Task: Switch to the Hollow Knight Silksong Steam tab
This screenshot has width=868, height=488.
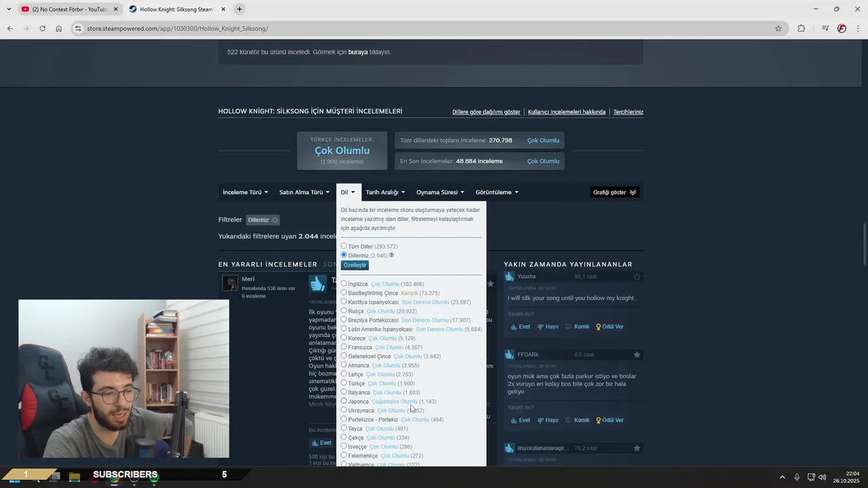Action: (176, 9)
